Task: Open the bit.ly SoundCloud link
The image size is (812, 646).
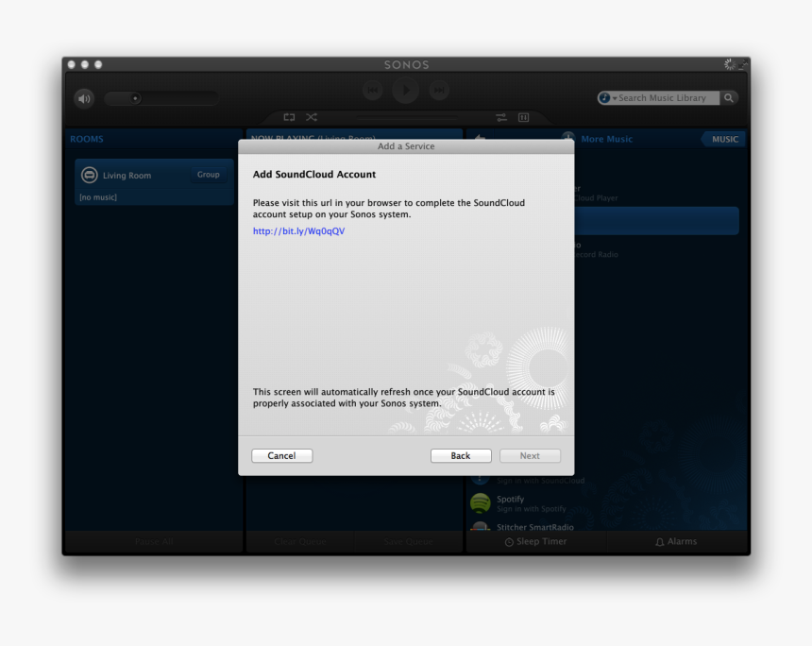Action: 298,231
